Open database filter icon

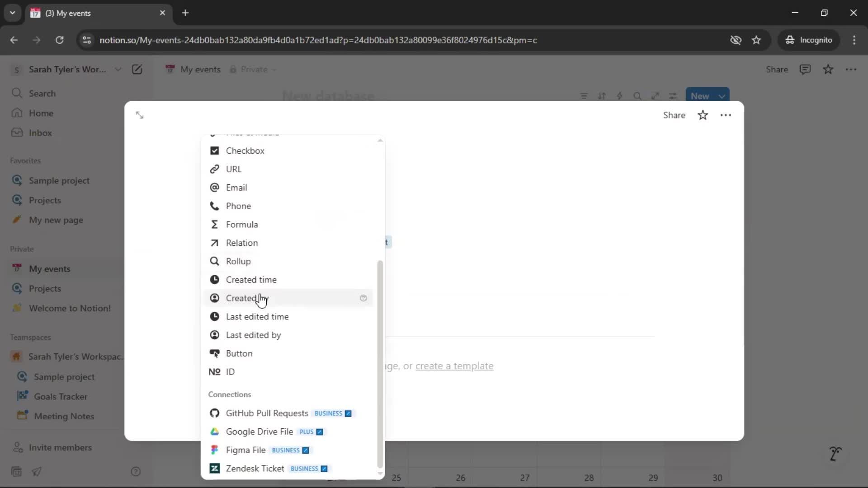coord(584,96)
